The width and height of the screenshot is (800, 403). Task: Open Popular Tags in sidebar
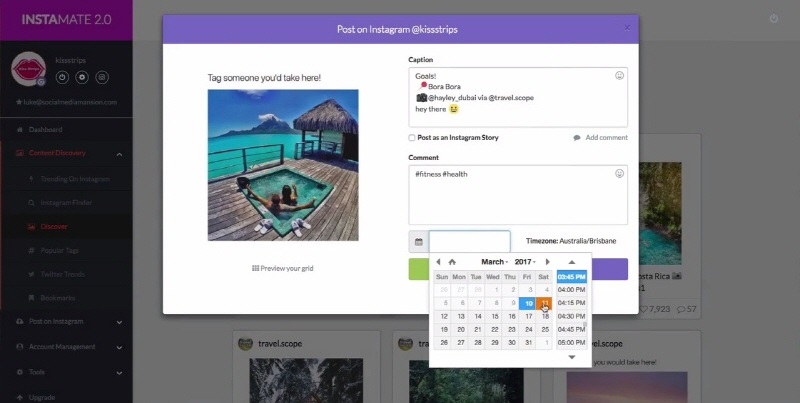click(x=59, y=250)
